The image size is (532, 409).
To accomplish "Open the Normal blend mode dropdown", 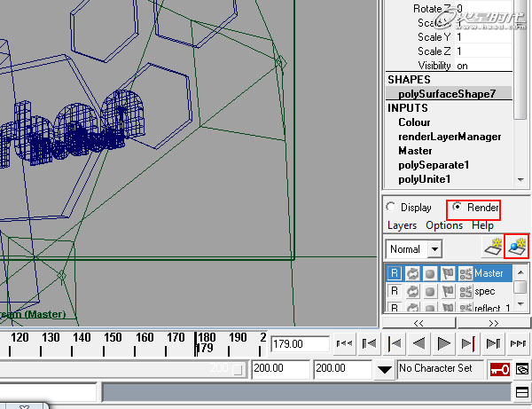I will [x=414, y=249].
